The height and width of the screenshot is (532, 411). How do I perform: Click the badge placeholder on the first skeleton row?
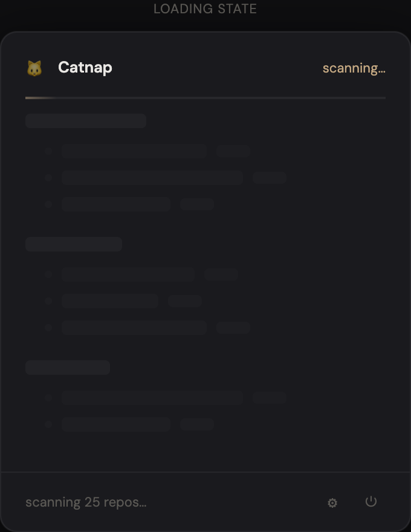tap(233, 151)
